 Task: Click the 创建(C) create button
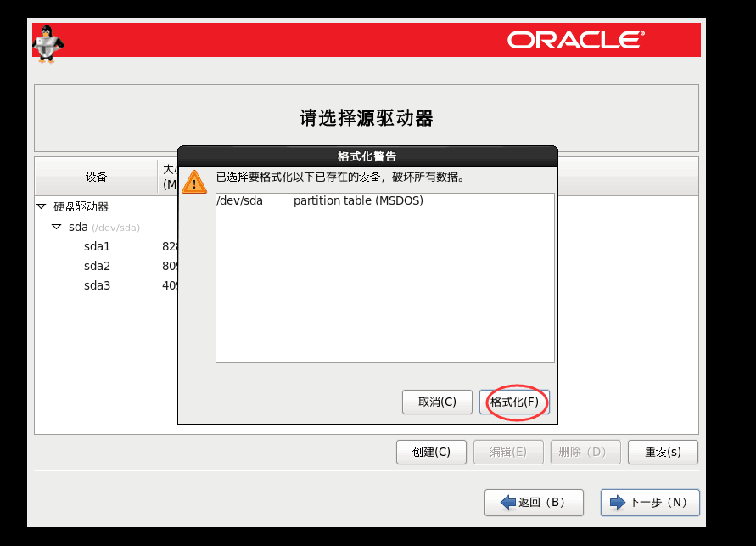click(431, 453)
